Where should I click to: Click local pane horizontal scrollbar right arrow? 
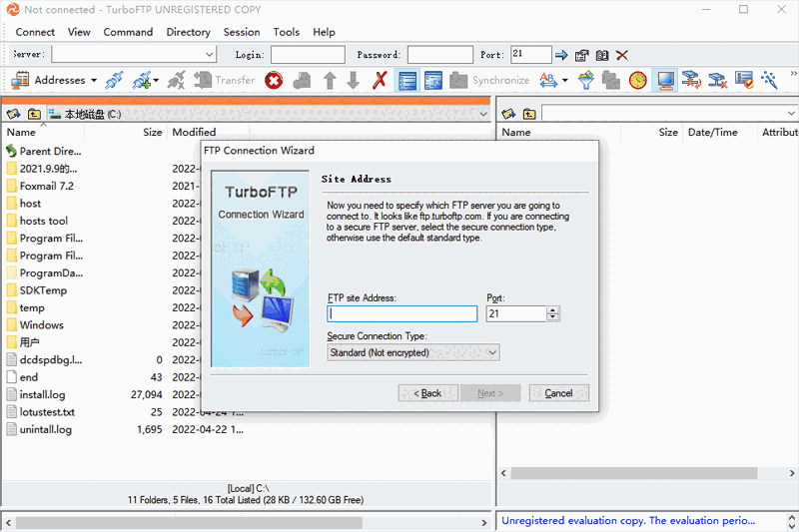483,522
